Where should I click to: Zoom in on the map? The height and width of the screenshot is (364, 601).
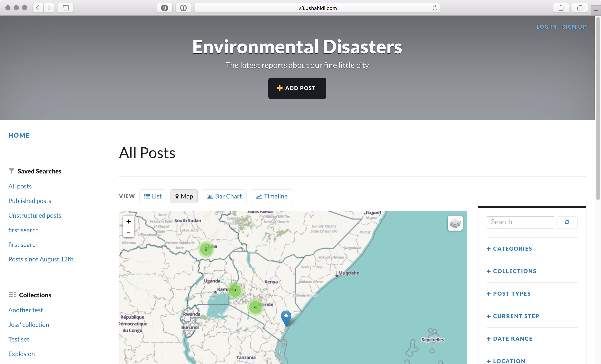pos(128,221)
